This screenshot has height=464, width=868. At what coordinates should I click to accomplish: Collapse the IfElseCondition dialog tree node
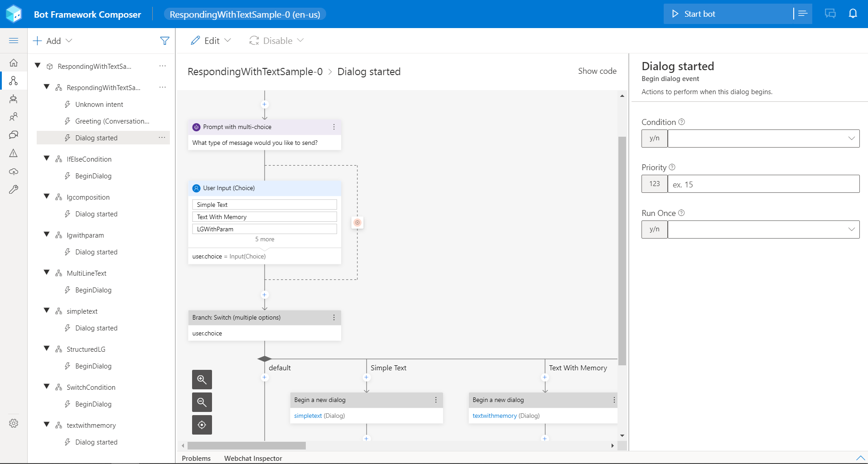47,158
